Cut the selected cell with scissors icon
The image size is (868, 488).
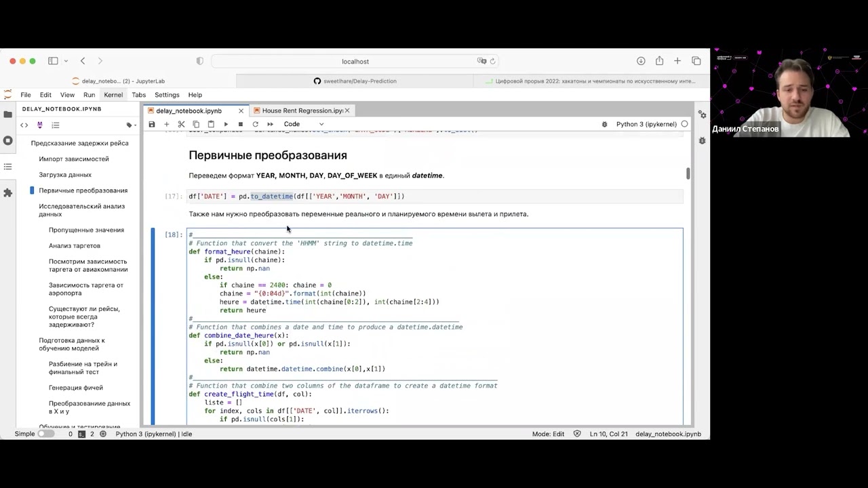pos(181,124)
